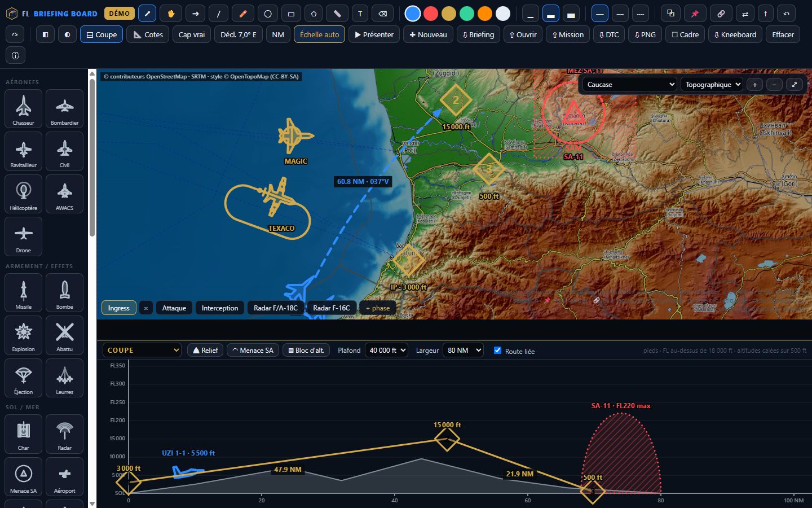The image size is (812, 508).
Task: Toggle the Relief profile option
Action: click(205, 351)
